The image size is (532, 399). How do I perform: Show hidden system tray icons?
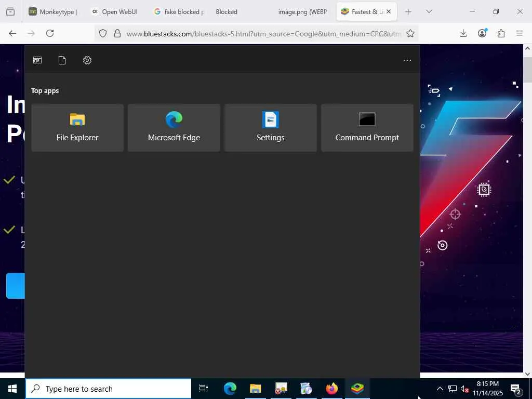[x=440, y=389]
